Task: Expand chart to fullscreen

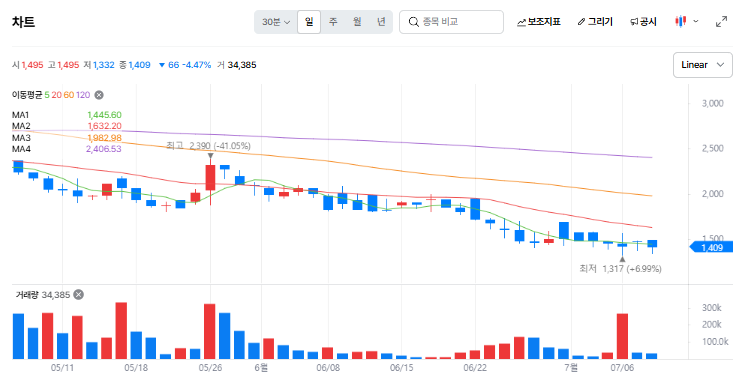Action: coord(721,21)
